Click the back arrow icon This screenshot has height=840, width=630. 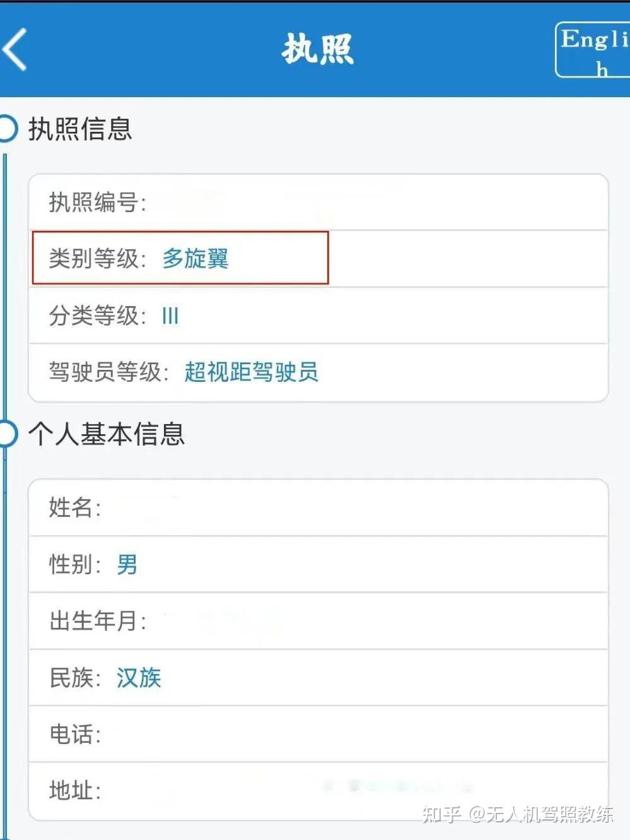(14, 50)
